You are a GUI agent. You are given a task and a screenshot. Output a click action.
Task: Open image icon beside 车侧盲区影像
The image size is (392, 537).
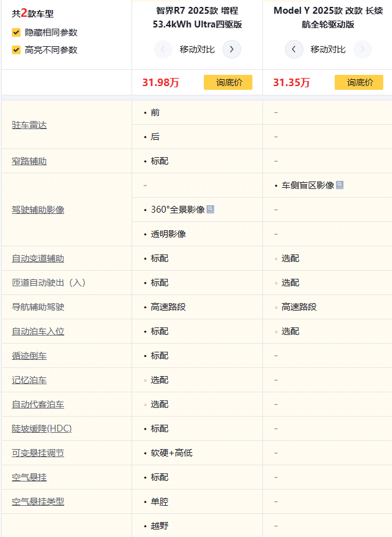click(x=340, y=185)
